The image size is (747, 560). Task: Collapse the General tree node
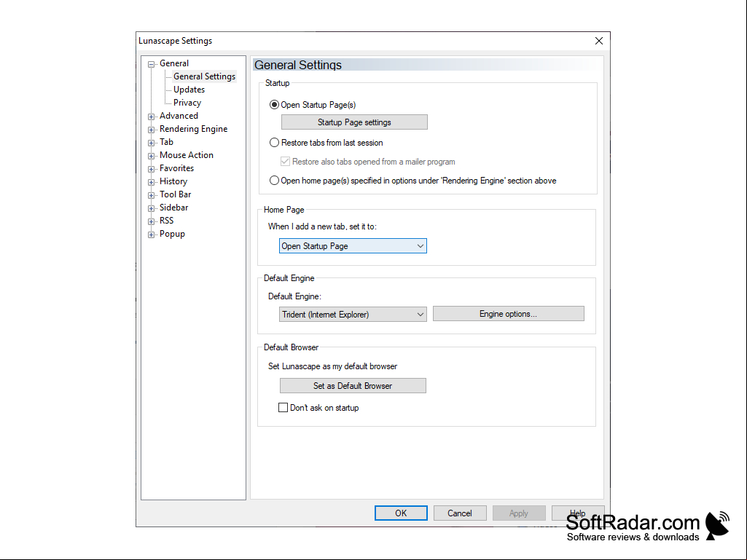point(151,64)
